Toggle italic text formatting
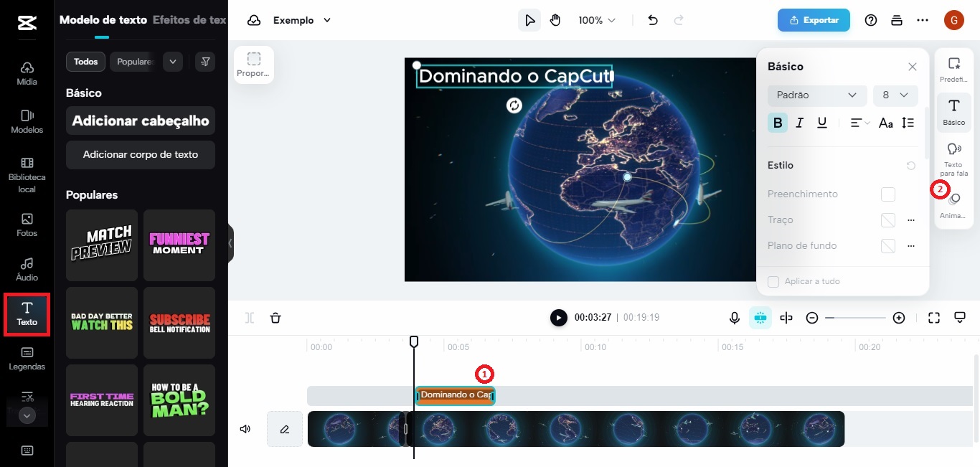 click(800, 123)
